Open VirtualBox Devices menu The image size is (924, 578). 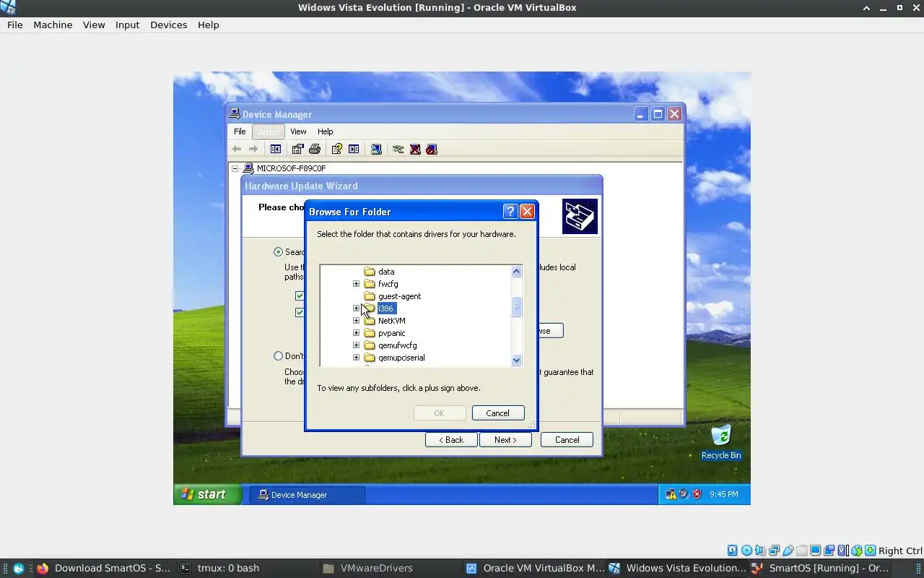click(x=168, y=25)
